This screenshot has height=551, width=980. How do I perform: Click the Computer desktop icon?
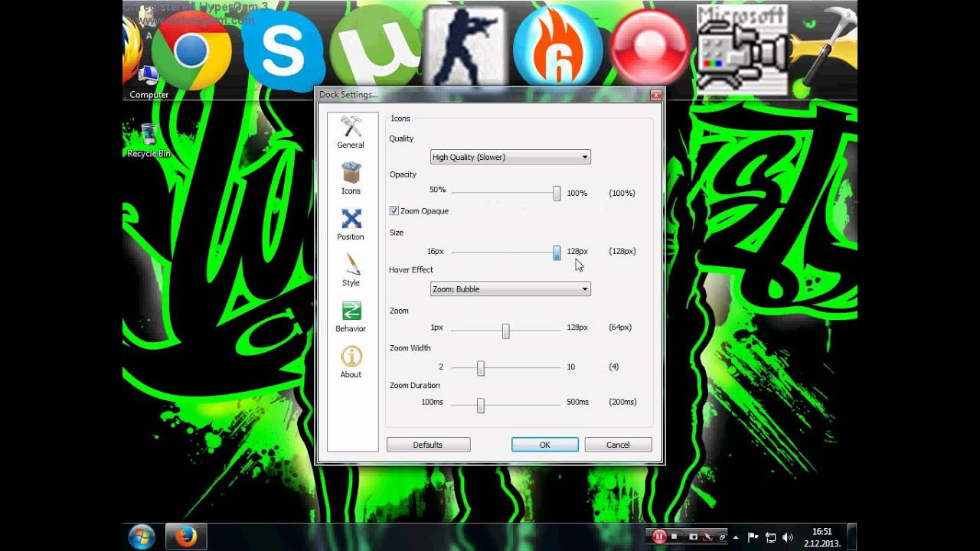149,83
